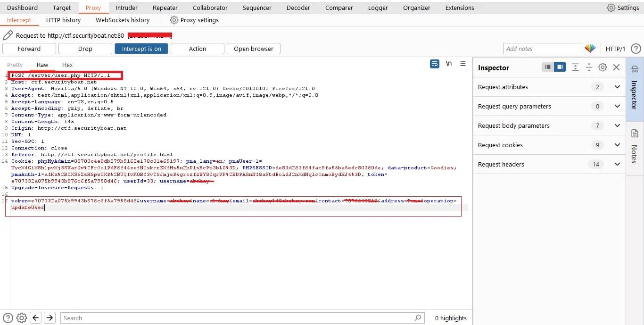Click the Request cookies count badge 9

point(597,145)
